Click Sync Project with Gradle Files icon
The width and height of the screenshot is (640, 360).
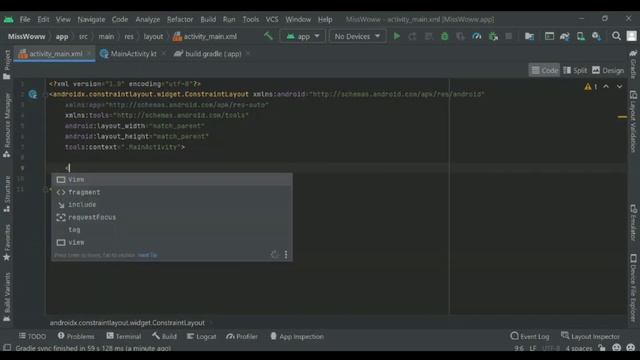pos(565,36)
